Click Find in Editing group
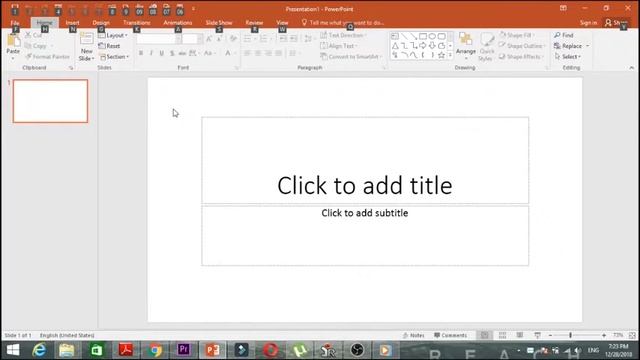The width and height of the screenshot is (640, 360). [564, 36]
